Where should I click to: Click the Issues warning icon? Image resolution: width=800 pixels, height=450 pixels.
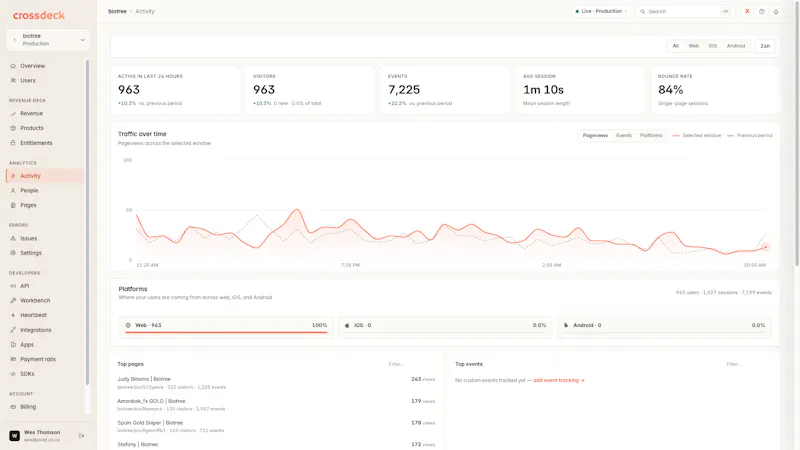13,238
